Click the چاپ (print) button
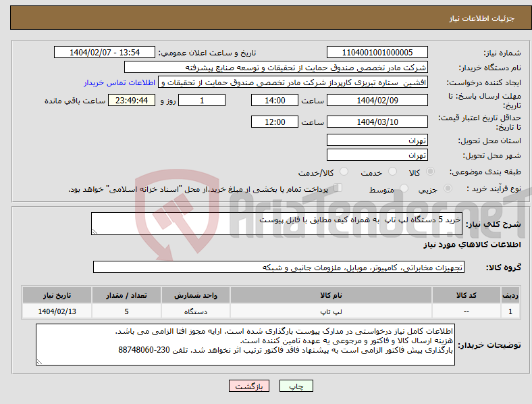 click(296, 386)
